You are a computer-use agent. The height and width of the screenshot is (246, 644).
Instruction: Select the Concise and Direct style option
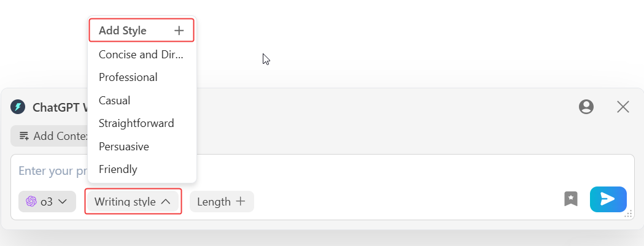pyautogui.click(x=142, y=55)
